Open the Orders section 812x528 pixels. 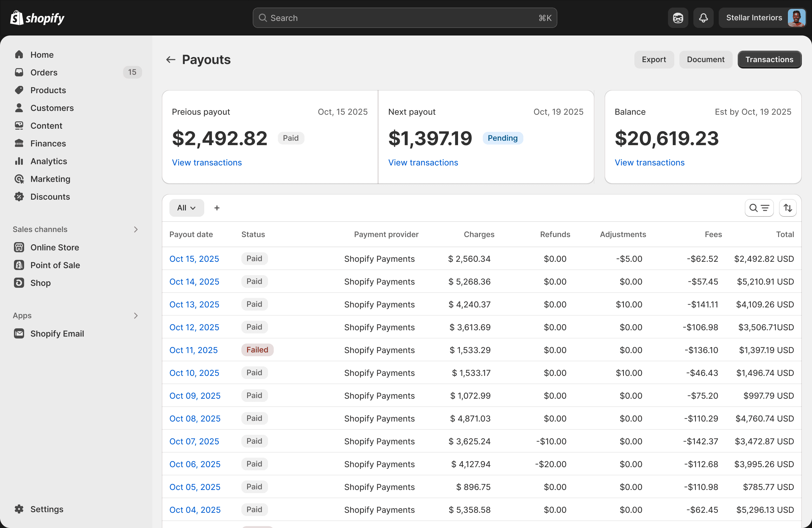tap(44, 72)
